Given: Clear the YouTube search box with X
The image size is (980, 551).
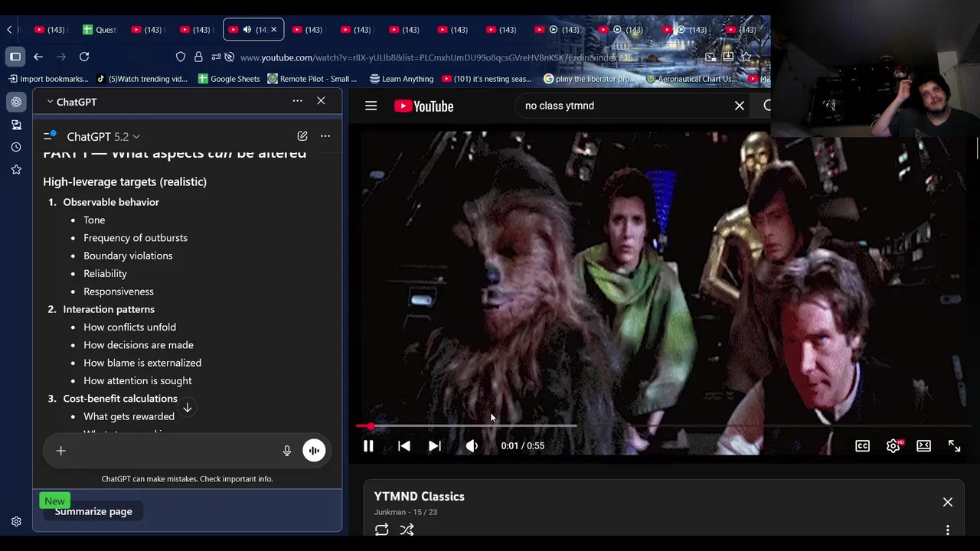Looking at the screenshot, I should pos(740,106).
